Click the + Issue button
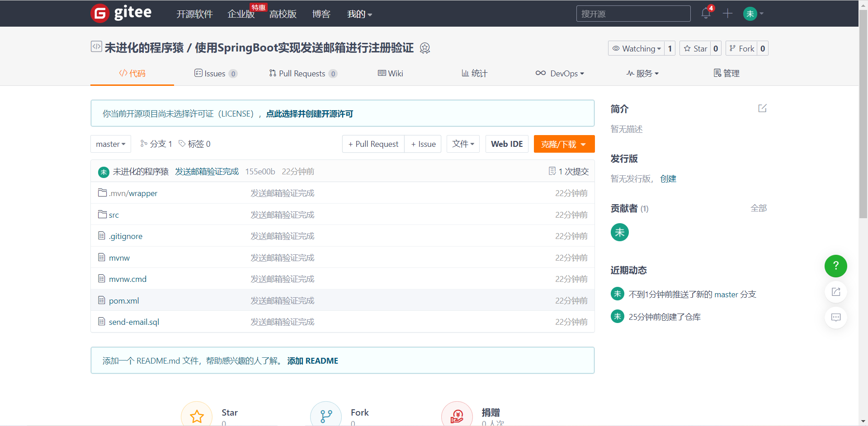This screenshot has width=868, height=426. coord(423,144)
